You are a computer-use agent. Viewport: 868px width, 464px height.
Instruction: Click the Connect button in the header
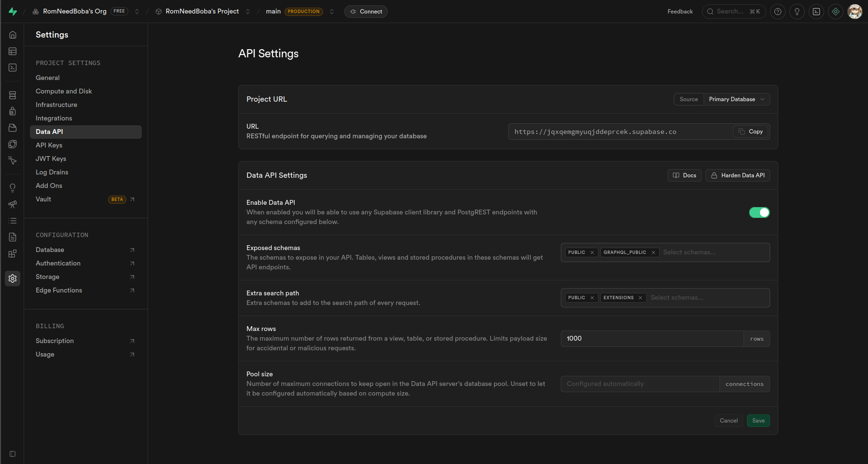tap(366, 12)
